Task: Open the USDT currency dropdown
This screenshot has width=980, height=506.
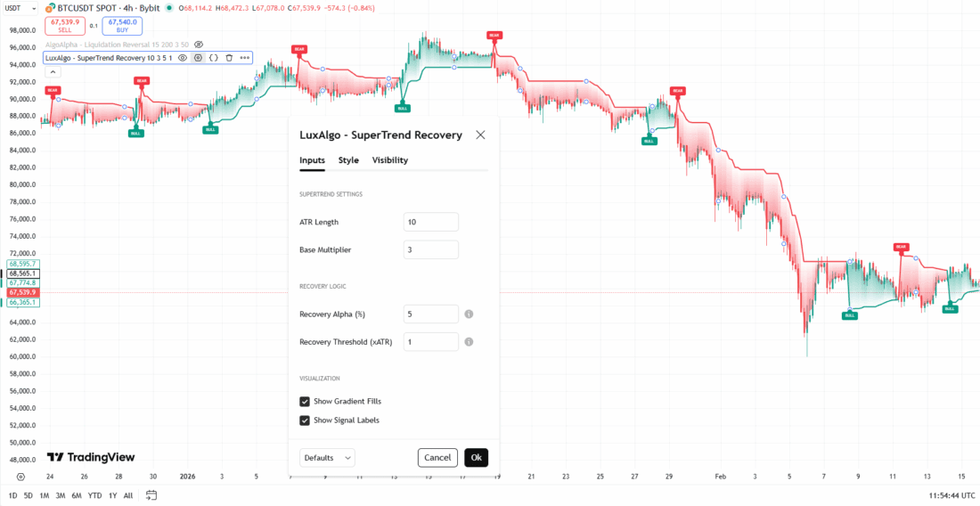Action: click(18, 10)
